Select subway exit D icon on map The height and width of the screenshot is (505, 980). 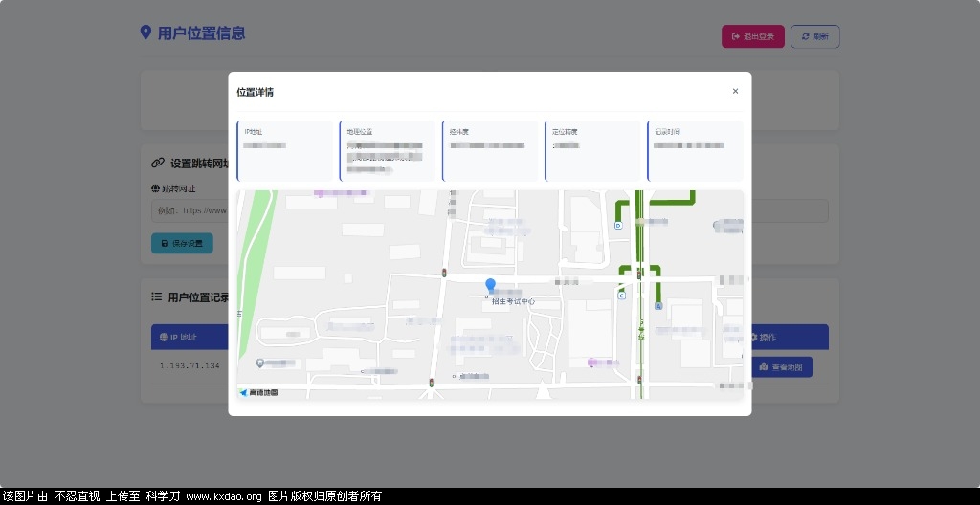coord(619,226)
